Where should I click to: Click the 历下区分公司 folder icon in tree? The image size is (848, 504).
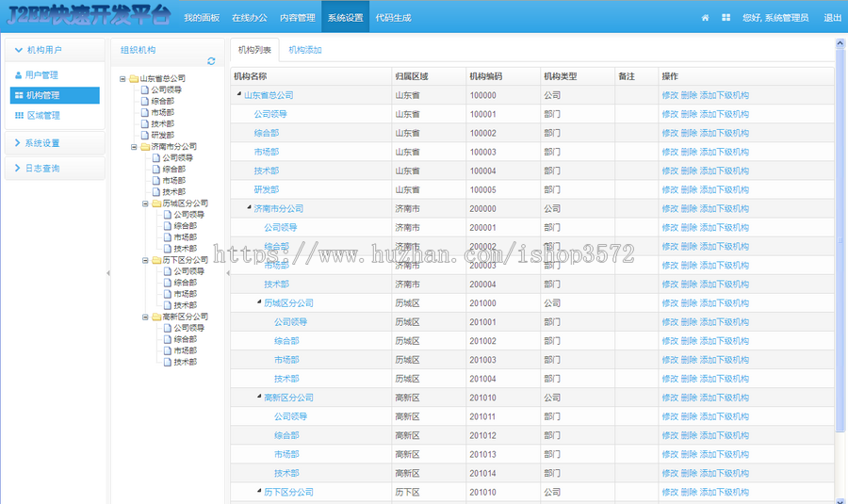click(x=156, y=260)
